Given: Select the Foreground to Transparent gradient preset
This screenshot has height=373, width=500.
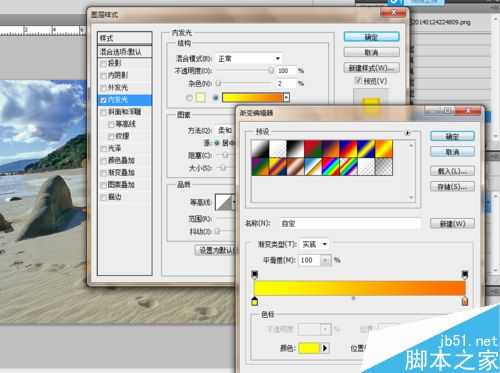Looking at the screenshot, I should (278, 148).
